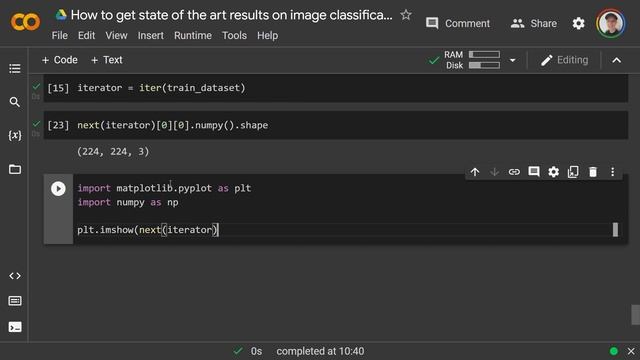
Task: Open cell editor settings gear
Action: (x=553, y=172)
